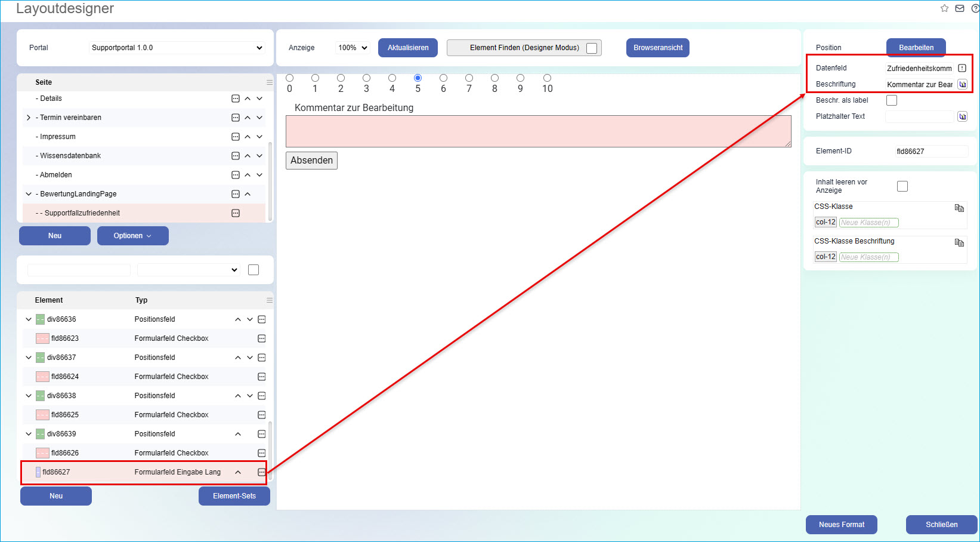Close the designer with Schließen
Viewport: 980px width, 542px height.
click(x=942, y=525)
